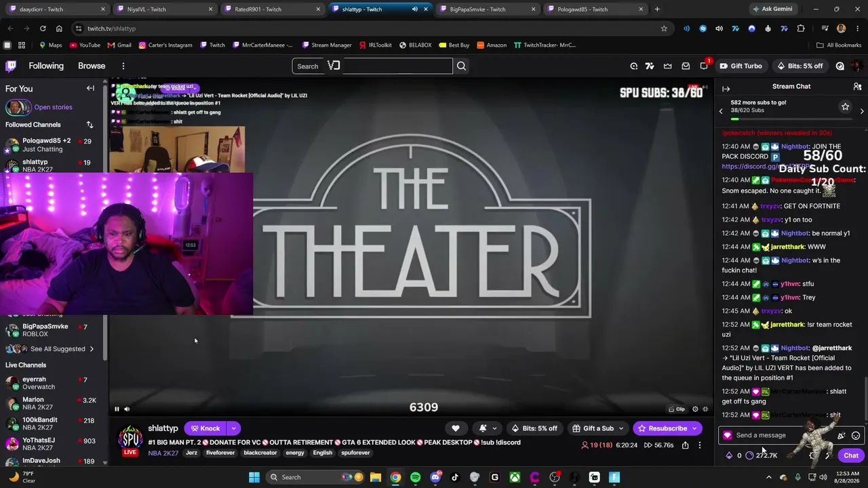Open the YouTube bookmark
868x488 pixels.
(x=85, y=45)
